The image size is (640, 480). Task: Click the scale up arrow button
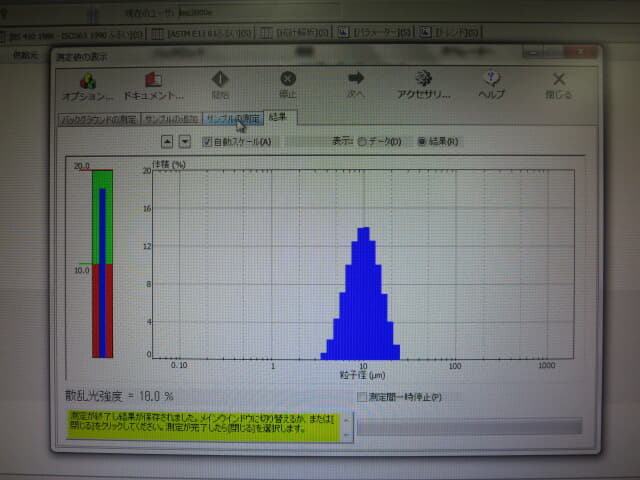click(167, 142)
